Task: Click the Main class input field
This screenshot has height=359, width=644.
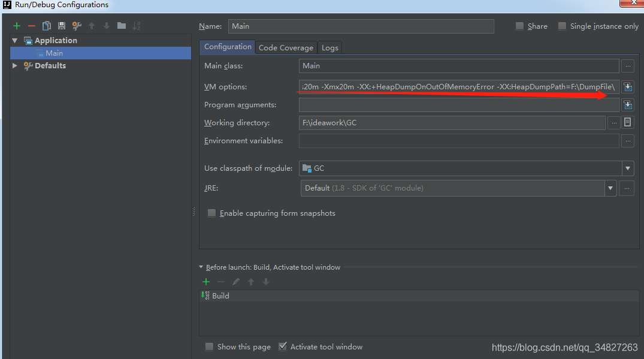Action: [459, 66]
